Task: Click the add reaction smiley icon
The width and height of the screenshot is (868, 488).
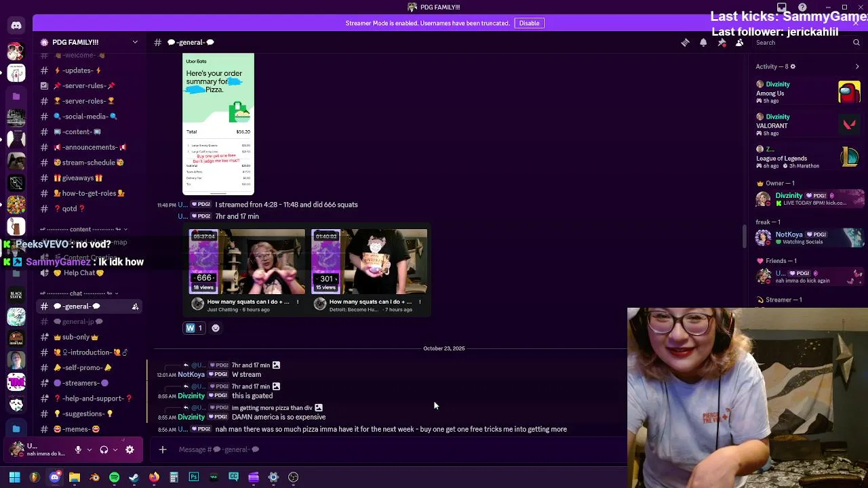Action: [216, 328]
